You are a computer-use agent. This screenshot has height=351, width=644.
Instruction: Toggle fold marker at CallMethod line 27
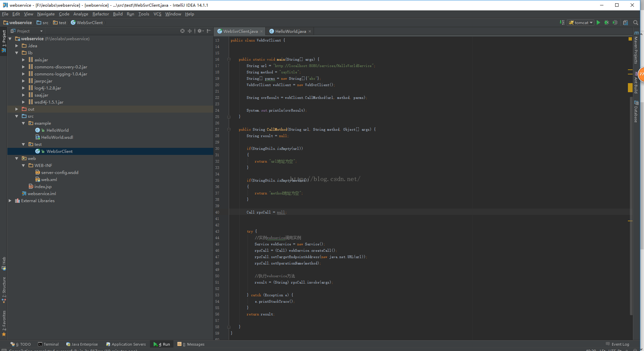(x=229, y=129)
